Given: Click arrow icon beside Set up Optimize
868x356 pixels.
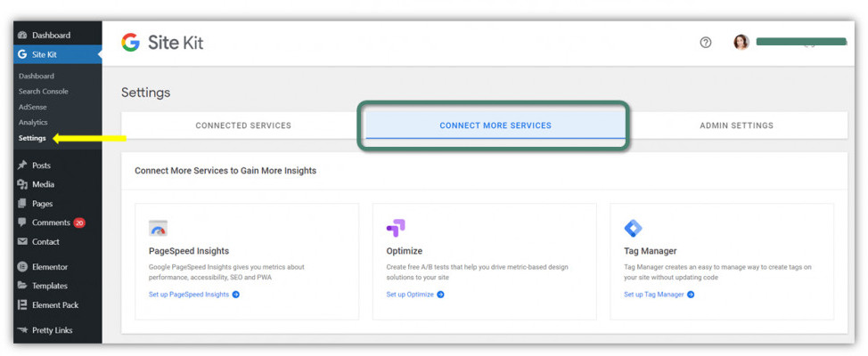Looking at the screenshot, I should [x=440, y=295].
